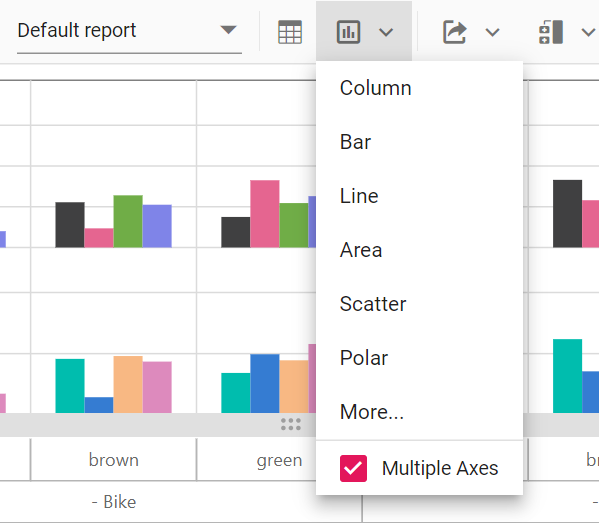Viewport: 599px width, 523px height.
Task: Click the export share icon
Action: pyautogui.click(x=455, y=32)
